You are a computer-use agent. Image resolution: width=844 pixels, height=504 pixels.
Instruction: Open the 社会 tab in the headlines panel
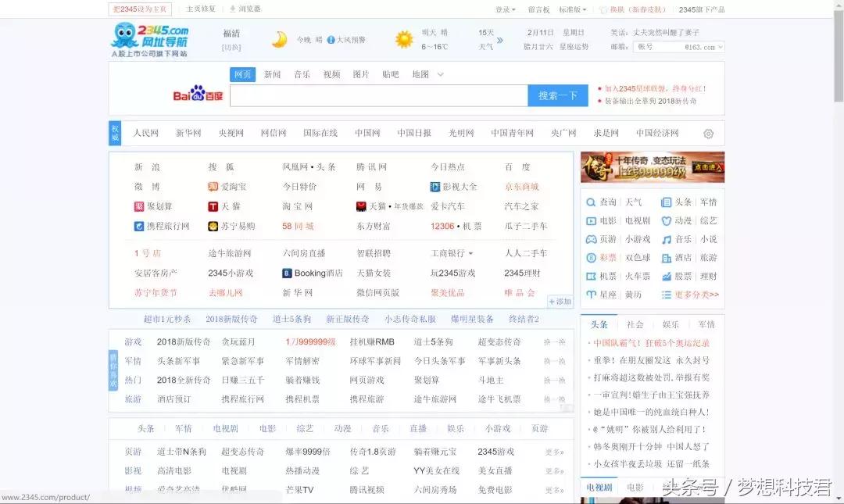point(634,323)
